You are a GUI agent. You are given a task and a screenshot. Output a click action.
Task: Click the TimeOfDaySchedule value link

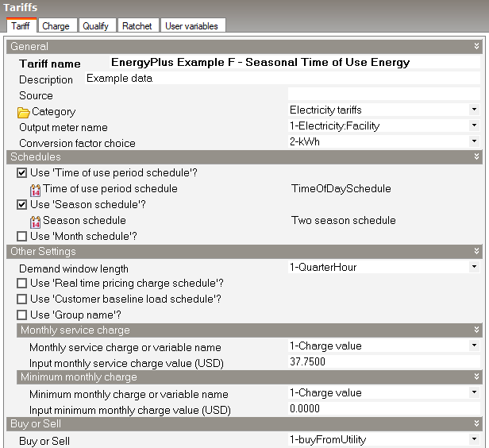[341, 189]
